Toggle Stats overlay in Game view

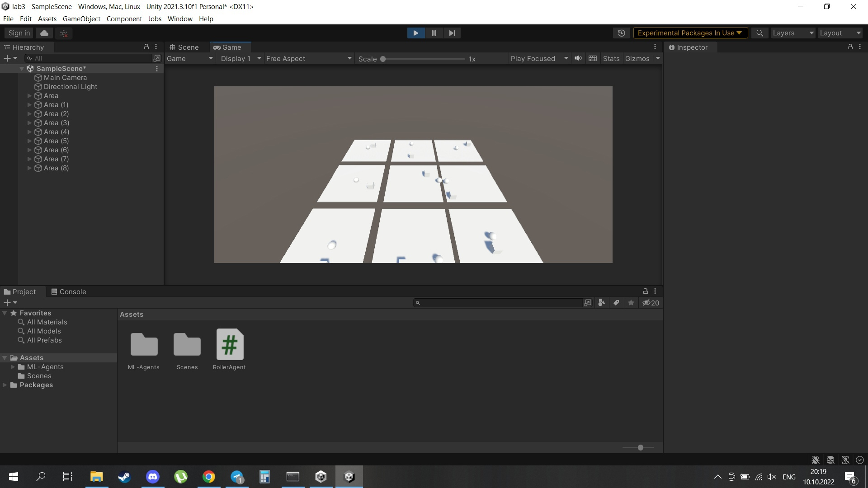(611, 59)
